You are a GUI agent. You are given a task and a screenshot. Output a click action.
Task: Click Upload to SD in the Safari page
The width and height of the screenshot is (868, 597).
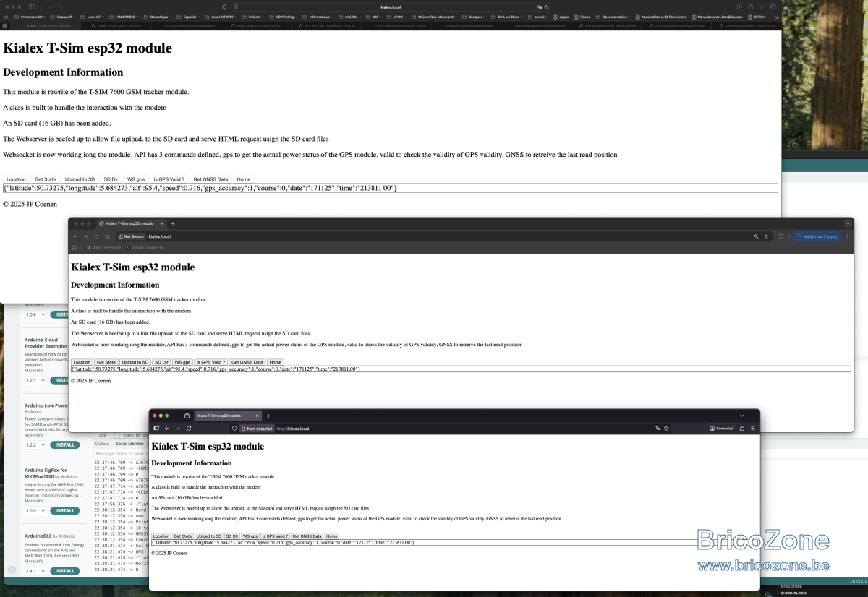pyautogui.click(x=80, y=179)
